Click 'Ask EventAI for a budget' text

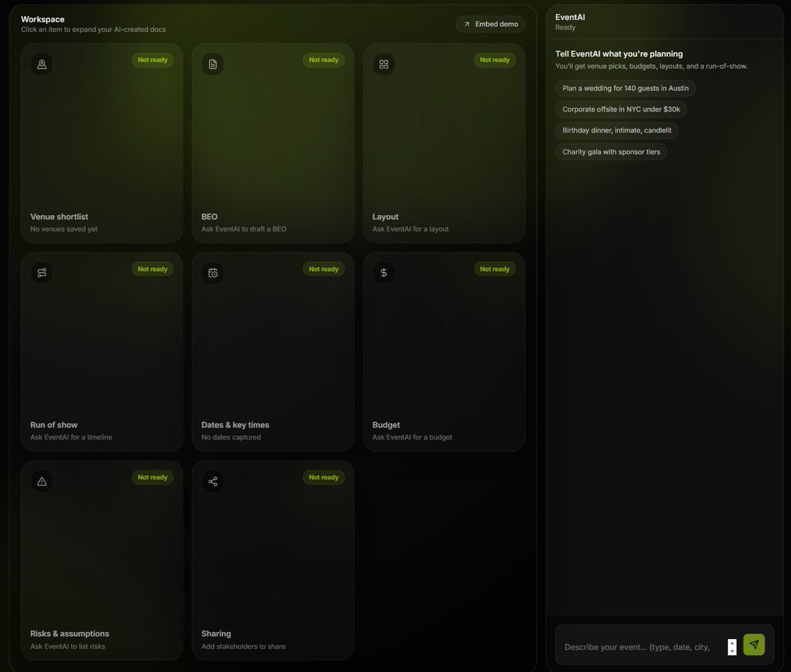click(x=413, y=437)
